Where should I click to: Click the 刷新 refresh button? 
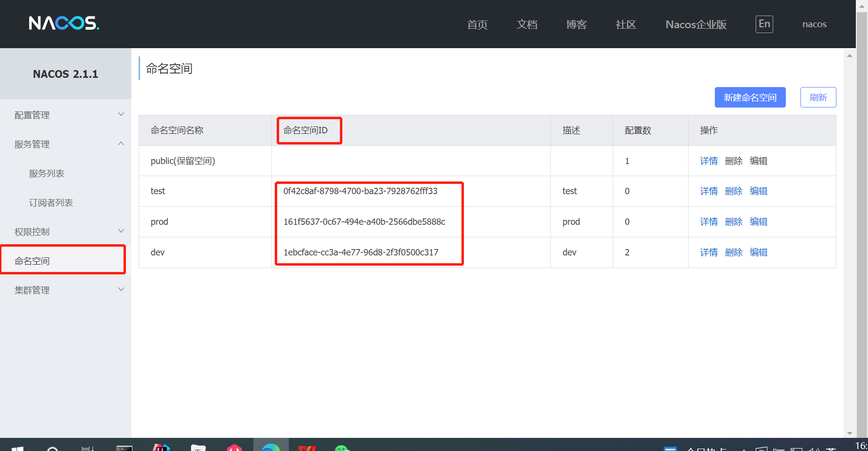pos(818,97)
